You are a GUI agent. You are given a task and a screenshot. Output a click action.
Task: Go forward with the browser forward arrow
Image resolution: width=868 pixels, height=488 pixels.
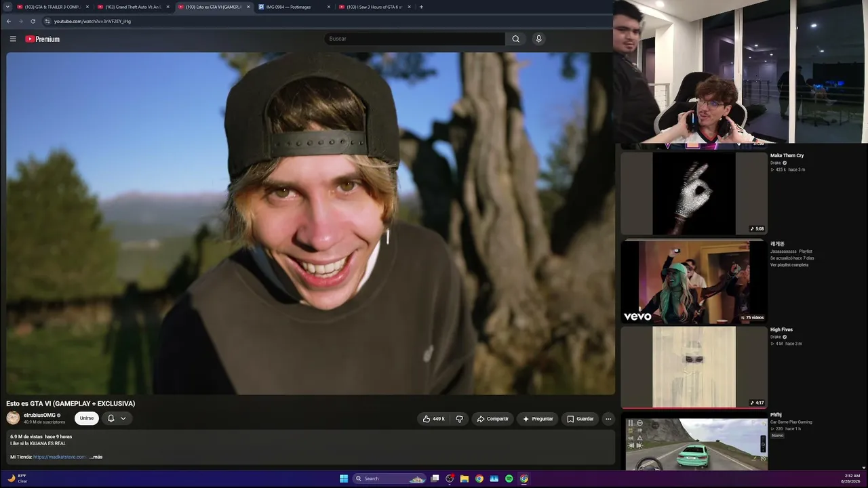20,21
